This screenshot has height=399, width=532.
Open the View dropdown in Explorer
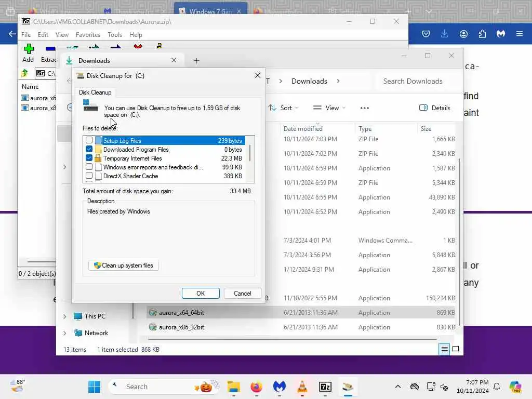click(329, 108)
